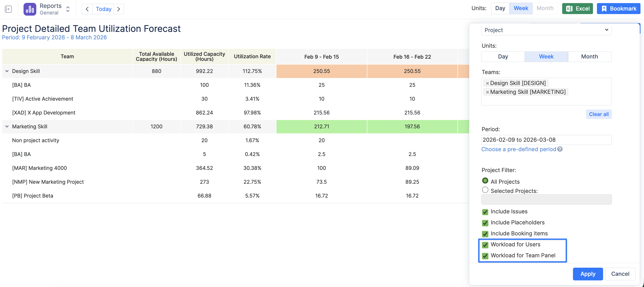
Task: Remove the Marketing Skill team tag
Action: [x=487, y=92]
